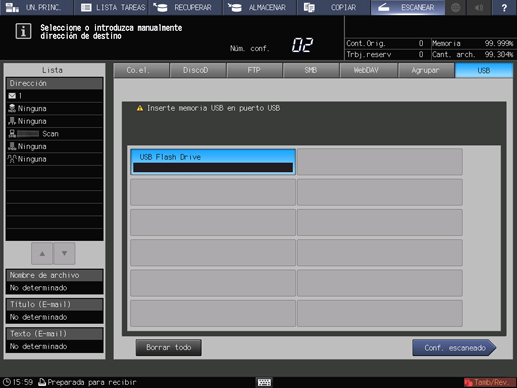
Task: Move address list down with arrow
Action: 64,253
